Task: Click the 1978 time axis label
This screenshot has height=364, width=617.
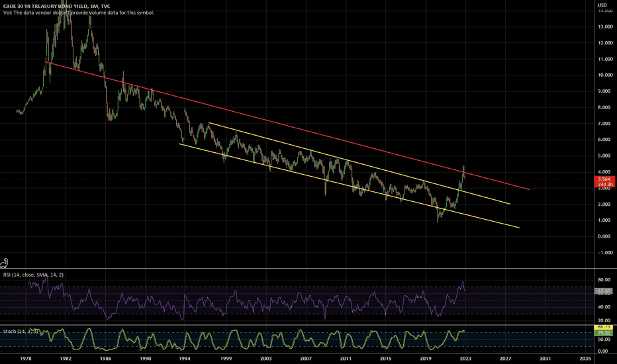Action: tap(26, 359)
